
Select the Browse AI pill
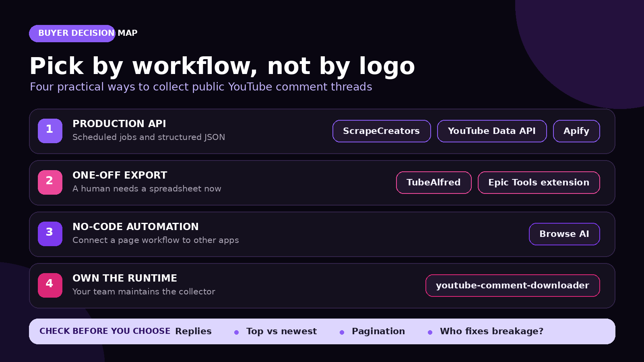click(x=564, y=234)
